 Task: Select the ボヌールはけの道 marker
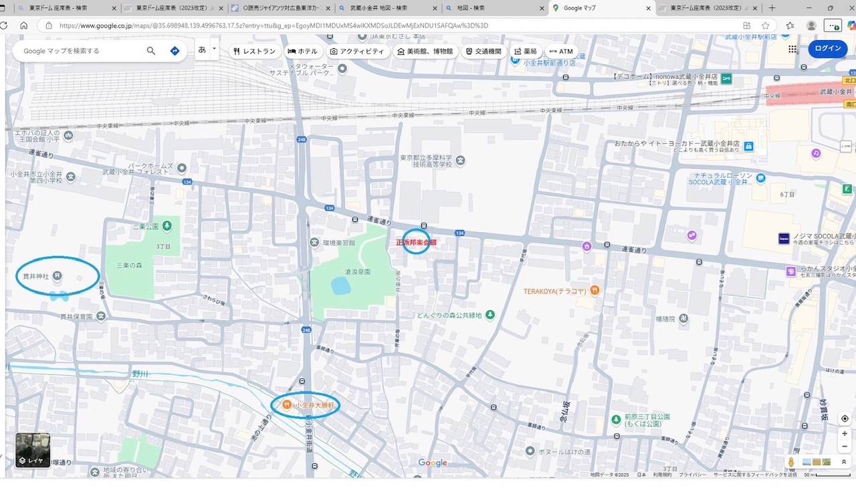pos(531,452)
